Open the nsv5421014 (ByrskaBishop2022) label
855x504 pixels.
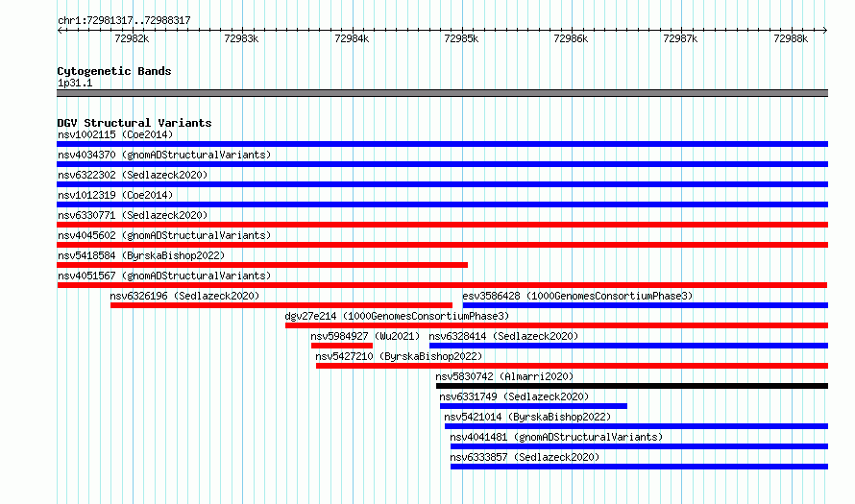[x=527, y=417]
